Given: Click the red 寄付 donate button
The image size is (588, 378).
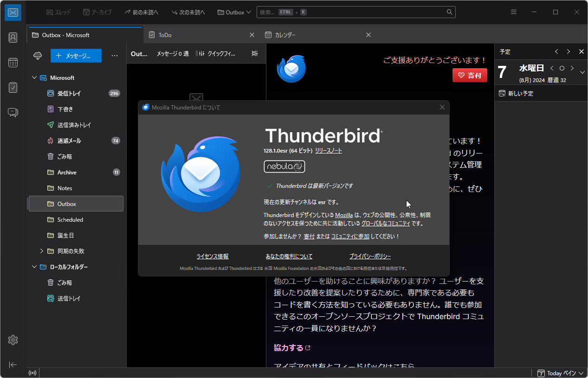Looking at the screenshot, I should coord(470,75).
